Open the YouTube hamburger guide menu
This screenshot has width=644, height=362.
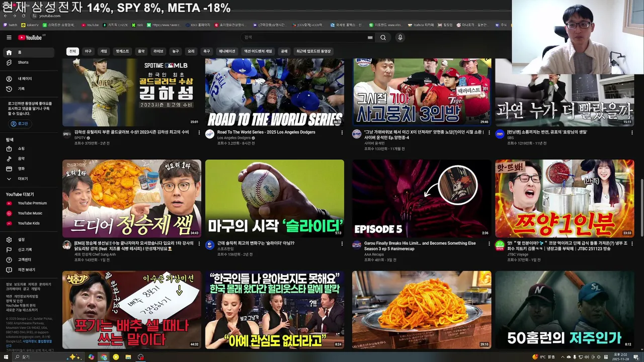pos(9,38)
